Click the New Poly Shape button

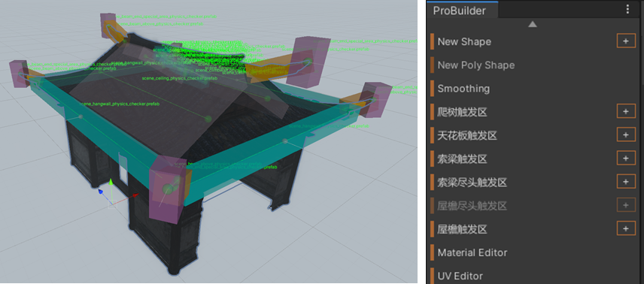(x=476, y=65)
